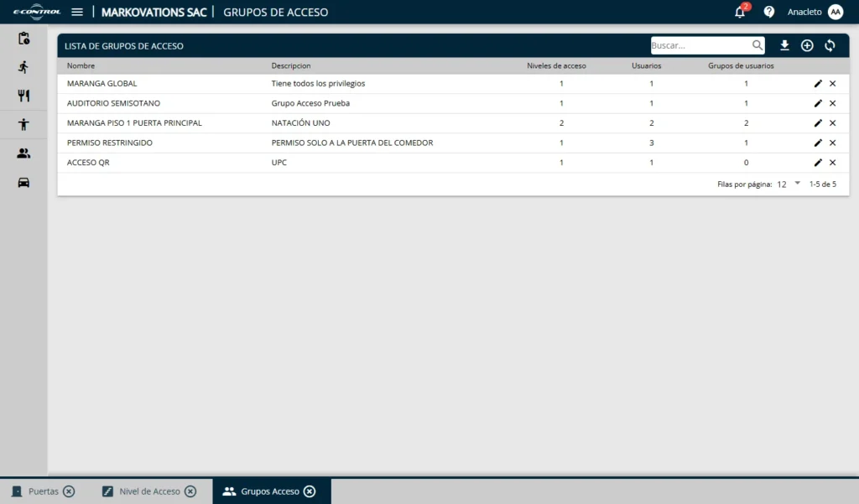Screen dimensions: 859x504
Task: Switch to the Nivel de Acceso tab
Action: coord(149,491)
